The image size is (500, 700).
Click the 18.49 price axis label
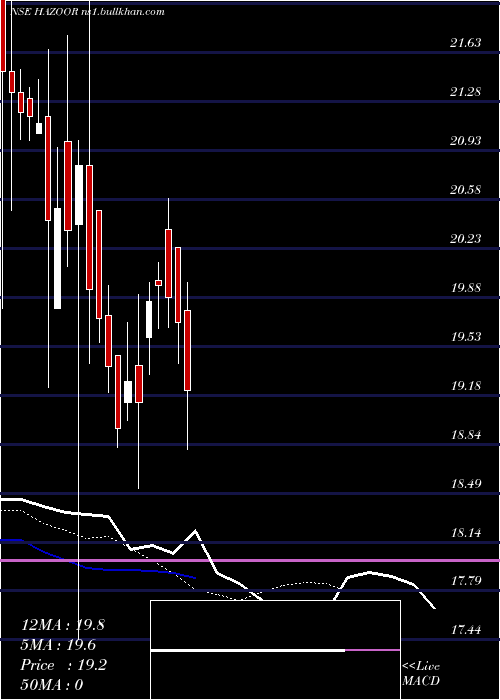(x=466, y=483)
